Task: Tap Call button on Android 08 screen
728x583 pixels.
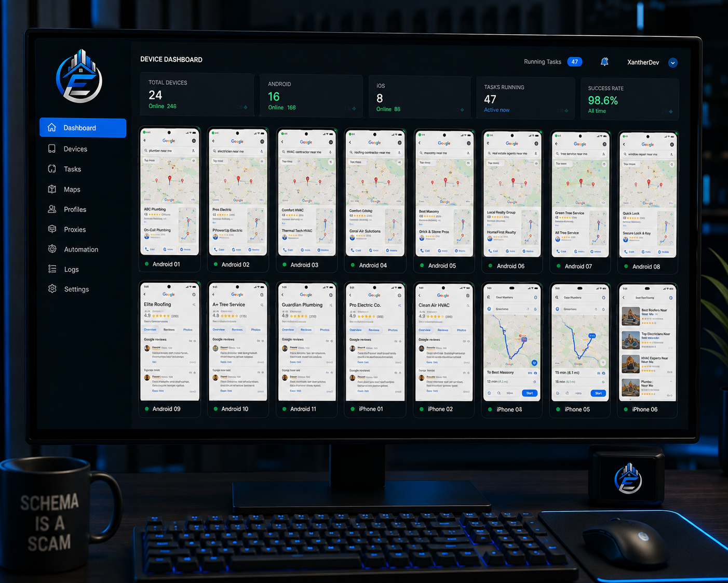Action: [629, 252]
